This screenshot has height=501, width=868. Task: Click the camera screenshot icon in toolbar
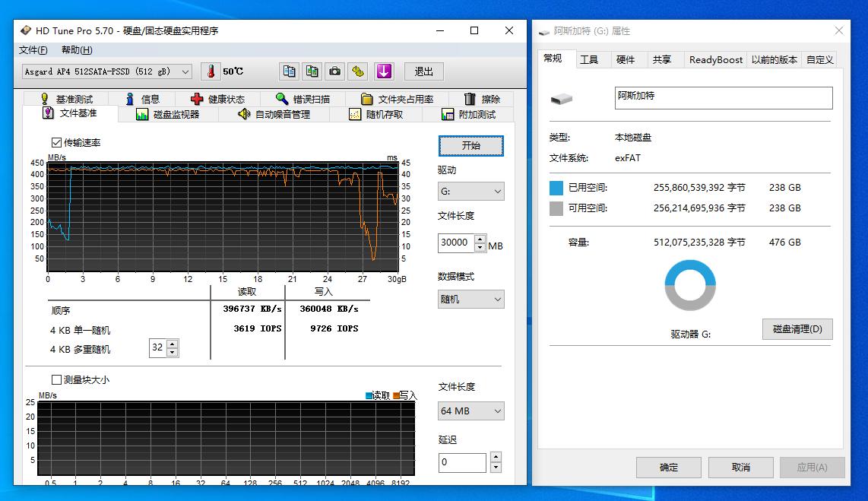coord(334,71)
